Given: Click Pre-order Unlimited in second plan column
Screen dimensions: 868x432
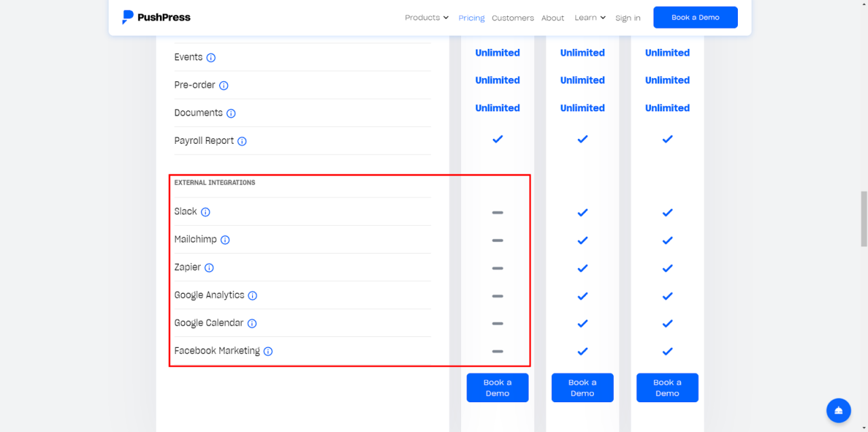Looking at the screenshot, I should coord(582,80).
